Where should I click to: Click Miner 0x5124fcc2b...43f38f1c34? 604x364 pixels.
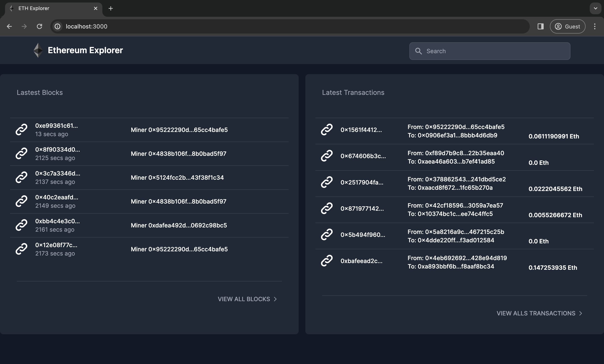click(177, 177)
